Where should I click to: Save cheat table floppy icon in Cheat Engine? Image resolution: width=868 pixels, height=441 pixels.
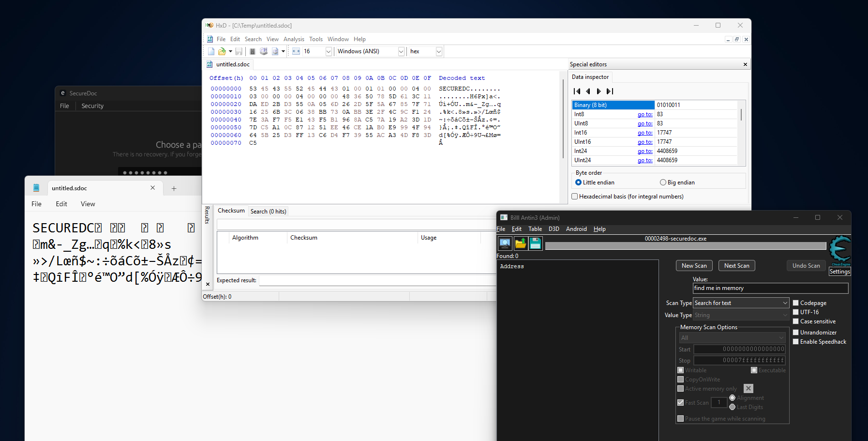tap(535, 243)
